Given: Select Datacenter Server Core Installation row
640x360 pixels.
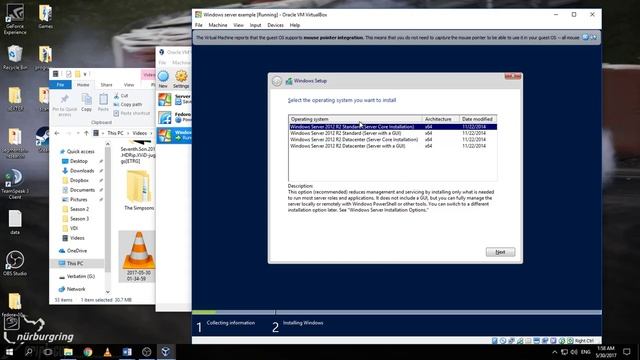Looking at the screenshot, I should pyautogui.click(x=393, y=140).
